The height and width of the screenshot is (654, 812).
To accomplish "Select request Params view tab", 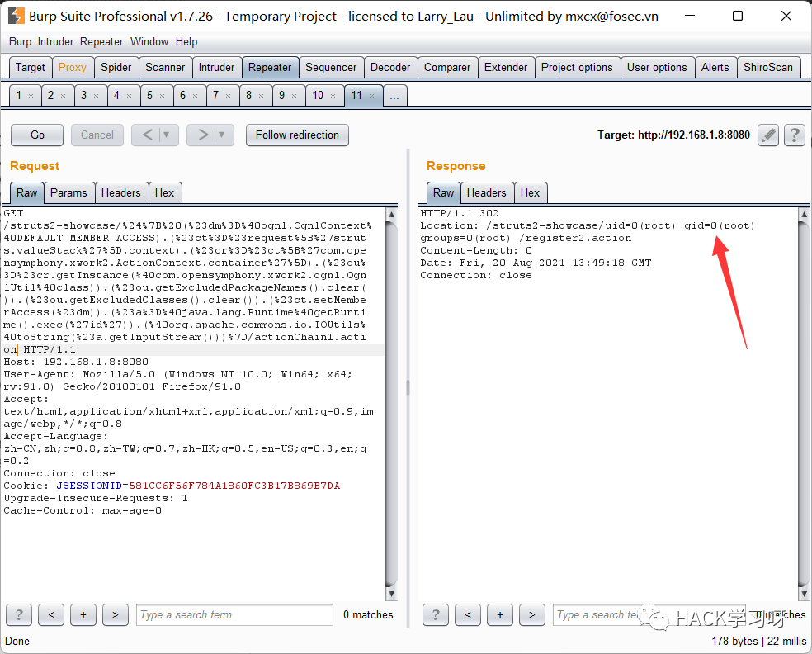I will coord(68,192).
